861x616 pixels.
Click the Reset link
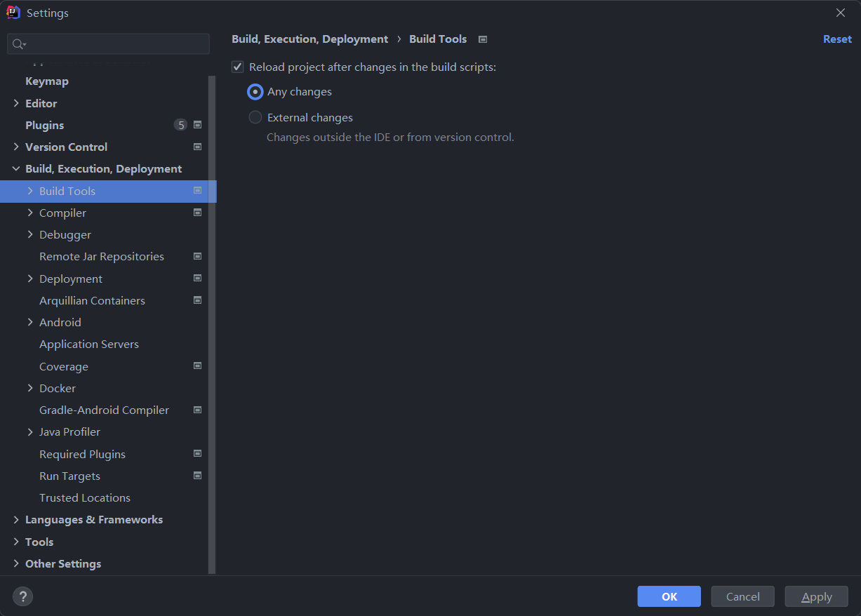(x=837, y=39)
